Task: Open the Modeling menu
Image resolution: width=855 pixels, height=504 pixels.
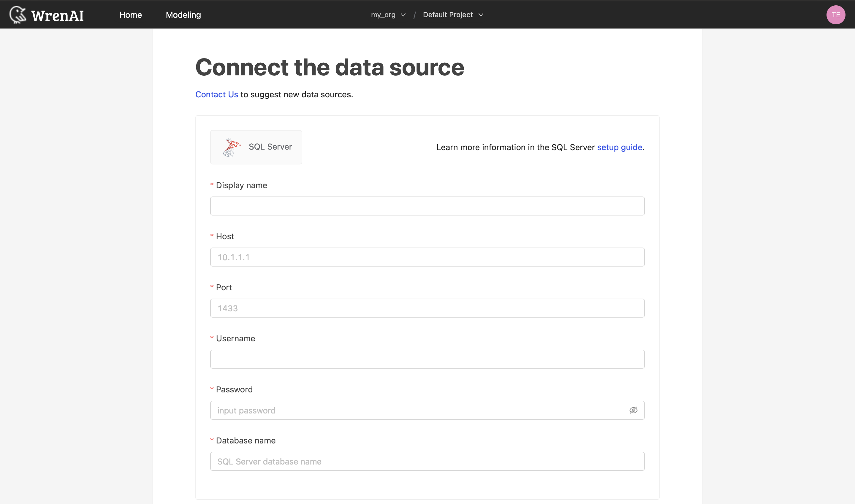Action: point(183,15)
